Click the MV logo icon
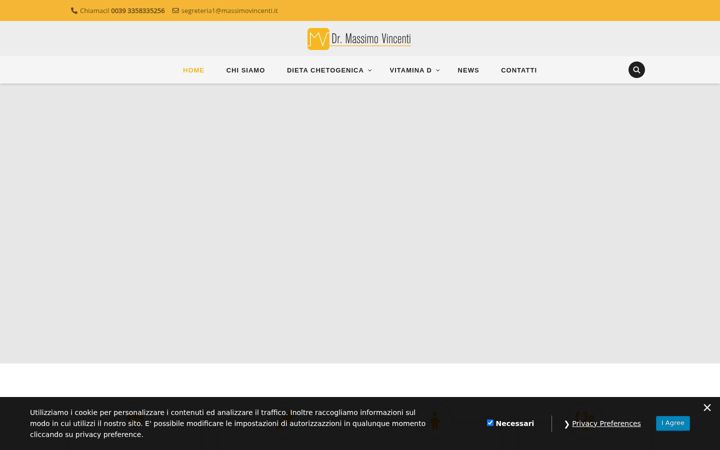Viewport: 720px width, 450px height. [x=318, y=39]
